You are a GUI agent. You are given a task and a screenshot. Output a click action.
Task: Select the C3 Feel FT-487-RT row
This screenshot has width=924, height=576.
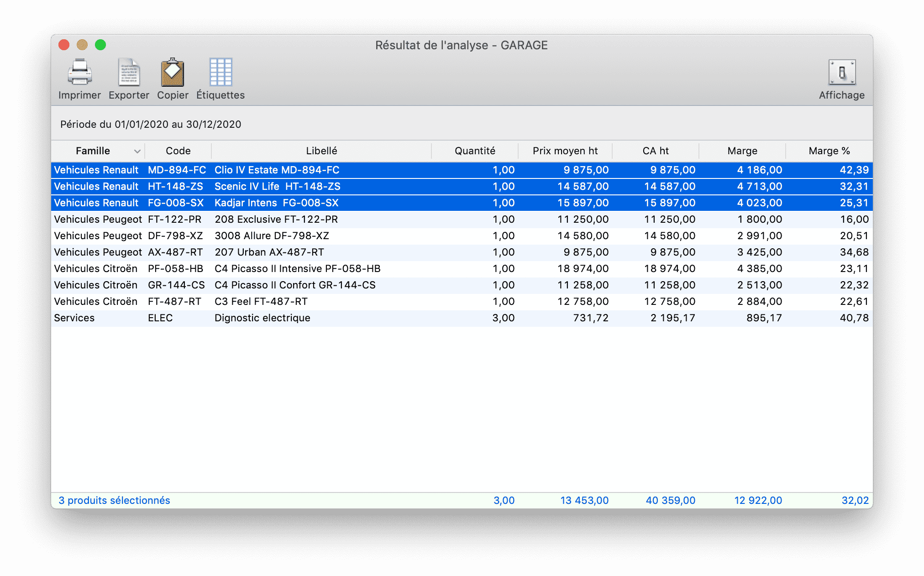(462, 301)
